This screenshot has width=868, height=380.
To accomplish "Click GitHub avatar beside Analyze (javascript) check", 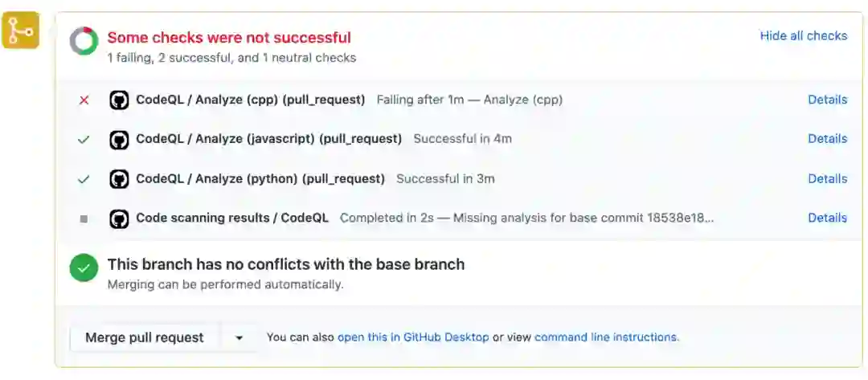I will tap(119, 139).
